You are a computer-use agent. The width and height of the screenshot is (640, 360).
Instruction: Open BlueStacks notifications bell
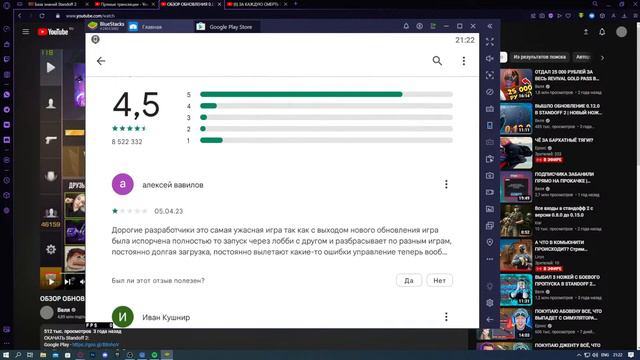[x=406, y=26]
